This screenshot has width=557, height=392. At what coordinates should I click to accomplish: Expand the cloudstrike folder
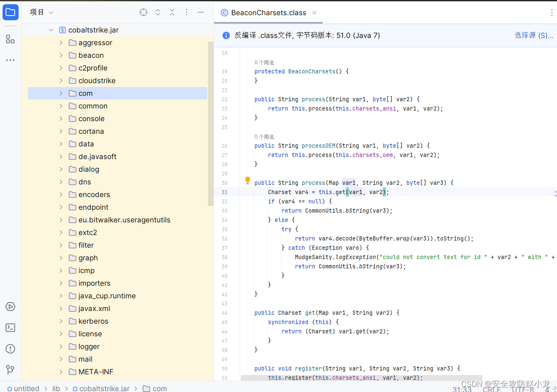[x=61, y=81]
